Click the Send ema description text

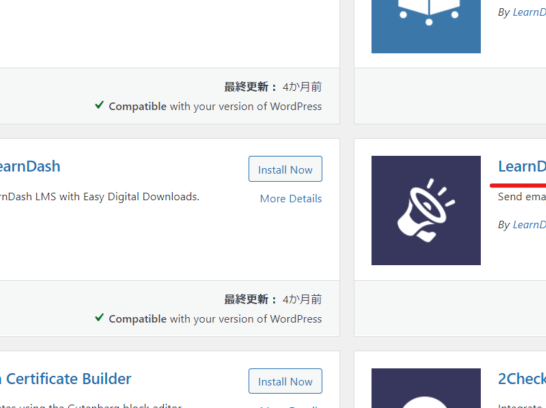click(522, 197)
